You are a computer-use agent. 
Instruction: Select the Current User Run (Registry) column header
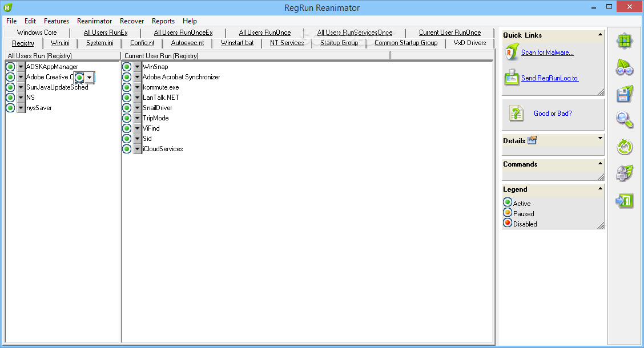coord(255,55)
